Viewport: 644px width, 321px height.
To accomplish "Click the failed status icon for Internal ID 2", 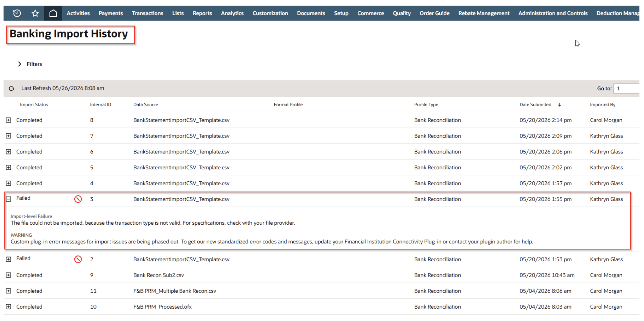I will click(78, 259).
